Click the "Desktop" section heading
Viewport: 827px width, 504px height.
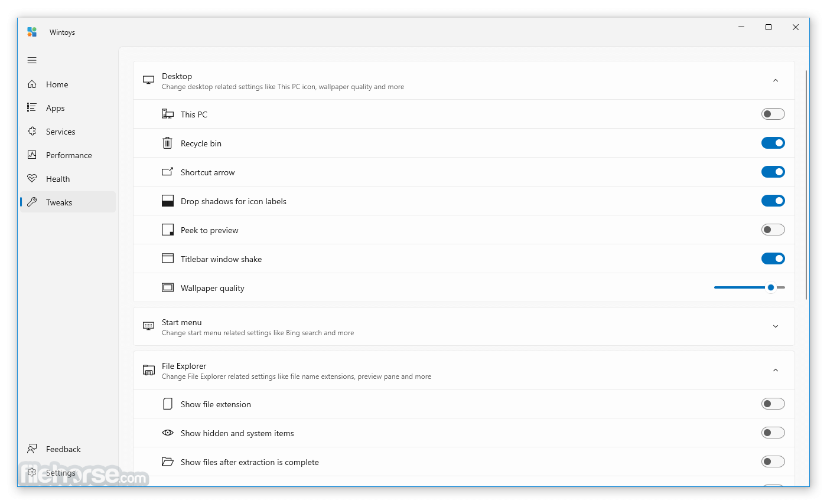(x=177, y=76)
